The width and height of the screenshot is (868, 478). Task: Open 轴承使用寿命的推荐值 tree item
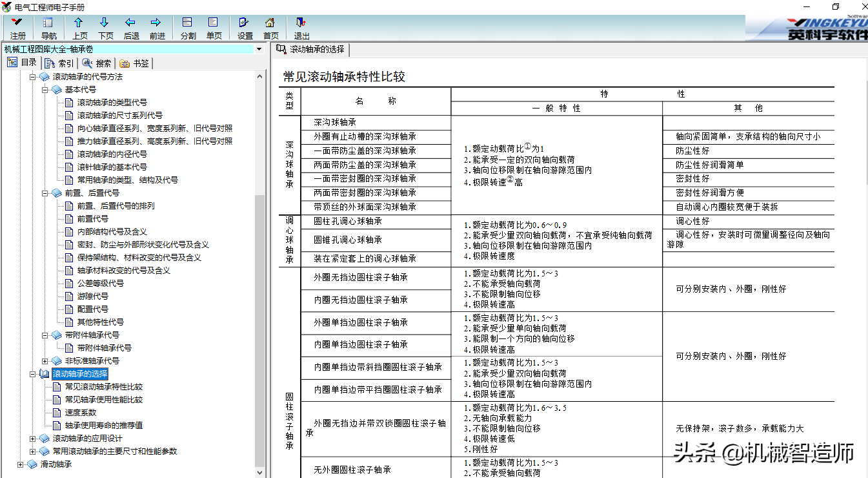tap(104, 426)
